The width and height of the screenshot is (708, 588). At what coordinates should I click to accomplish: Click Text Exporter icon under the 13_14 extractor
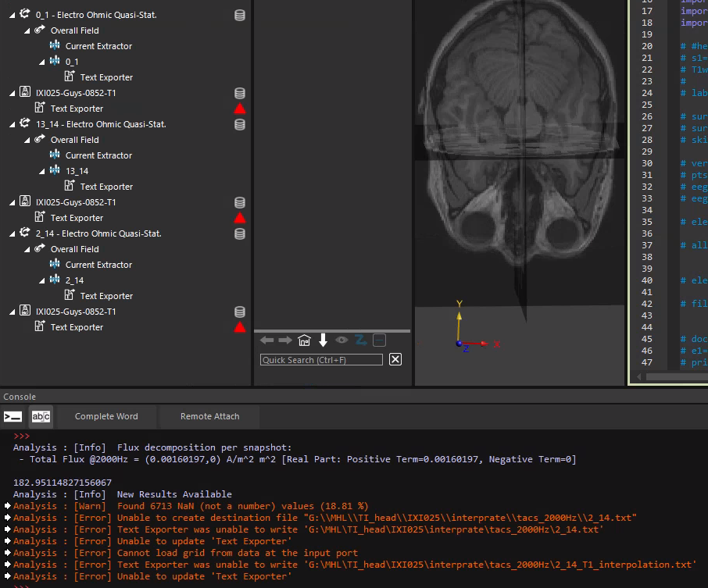click(x=69, y=186)
